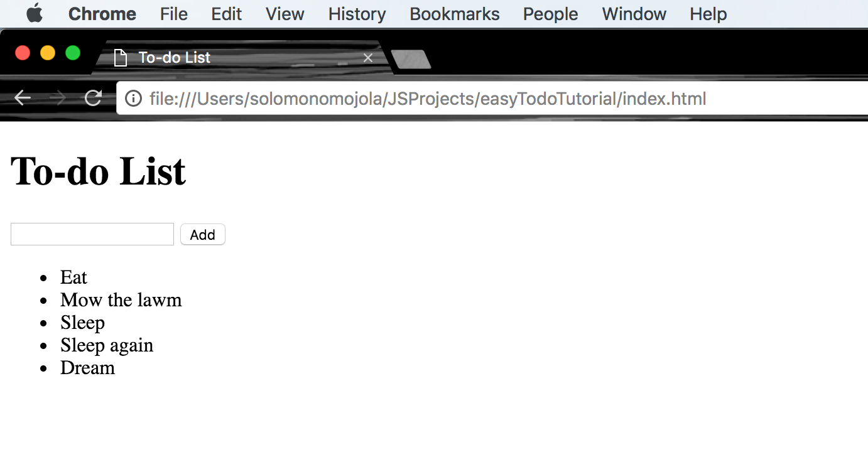The width and height of the screenshot is (868, 462).
Task: Click the new task input field
Action: [x=92, y=234]
